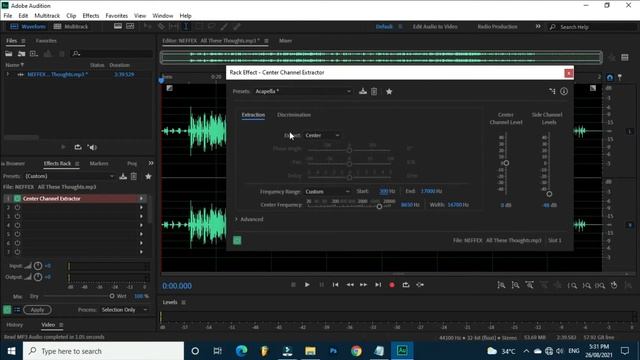Switch to the Discrimination tab
This screenshot has height=360, width=640.
coord(294,115)
